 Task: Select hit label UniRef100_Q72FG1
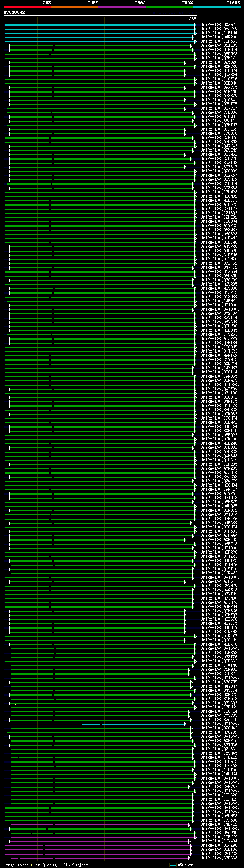tap(219, 263)
